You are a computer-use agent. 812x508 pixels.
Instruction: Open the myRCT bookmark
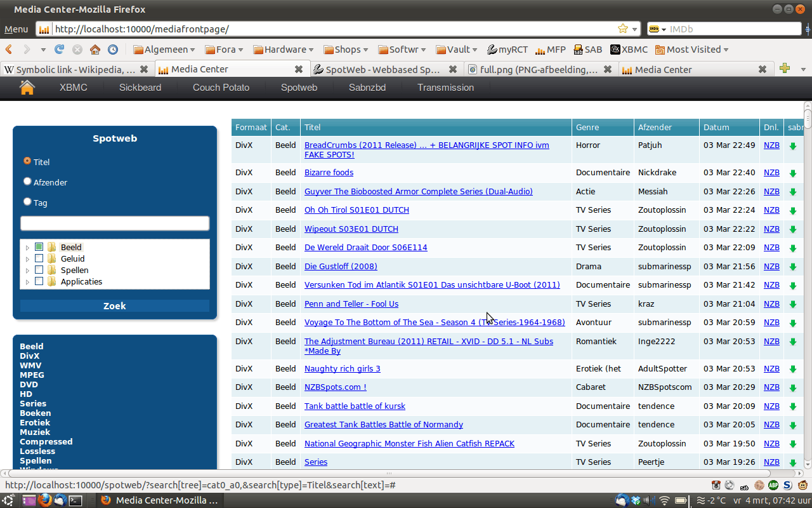(507, 50)
